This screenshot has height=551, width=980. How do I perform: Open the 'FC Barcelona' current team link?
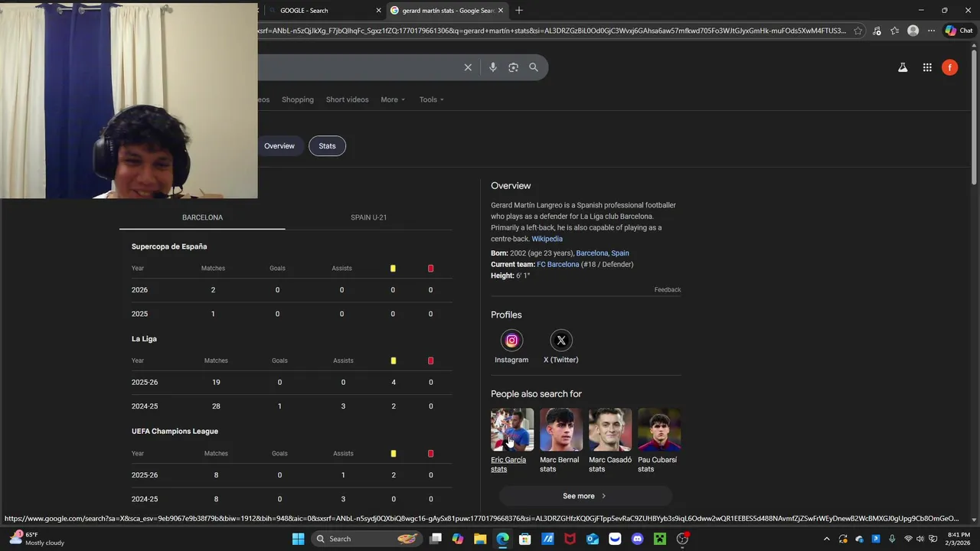pos(558,265)
